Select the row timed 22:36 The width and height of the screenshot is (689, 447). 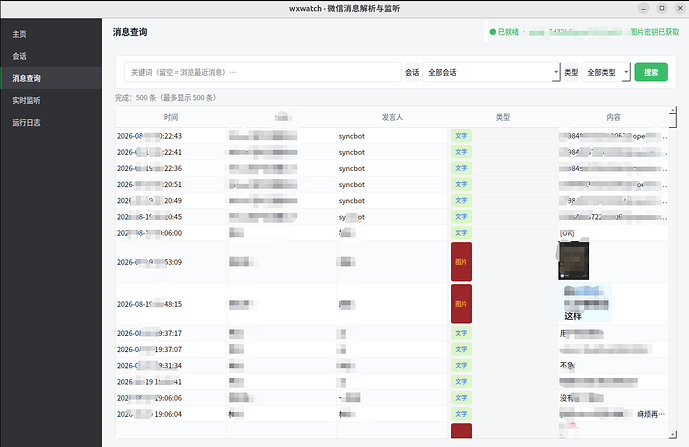click(392, 168)
